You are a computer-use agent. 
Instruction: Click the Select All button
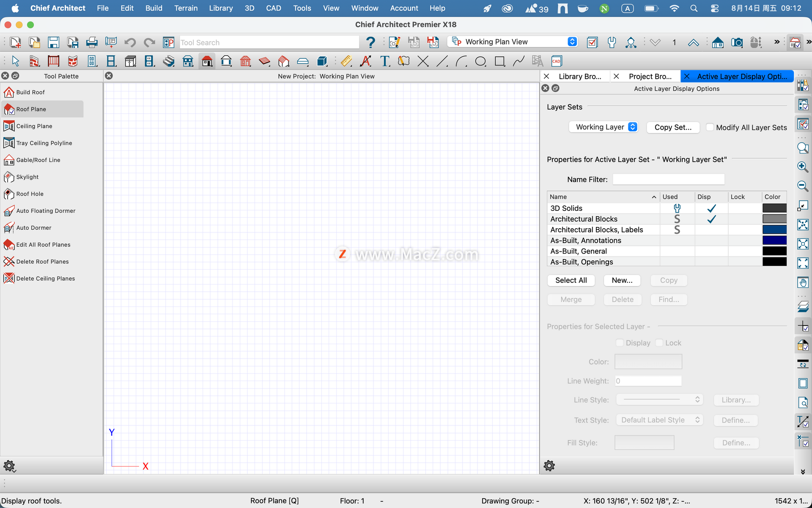point(571,280)
